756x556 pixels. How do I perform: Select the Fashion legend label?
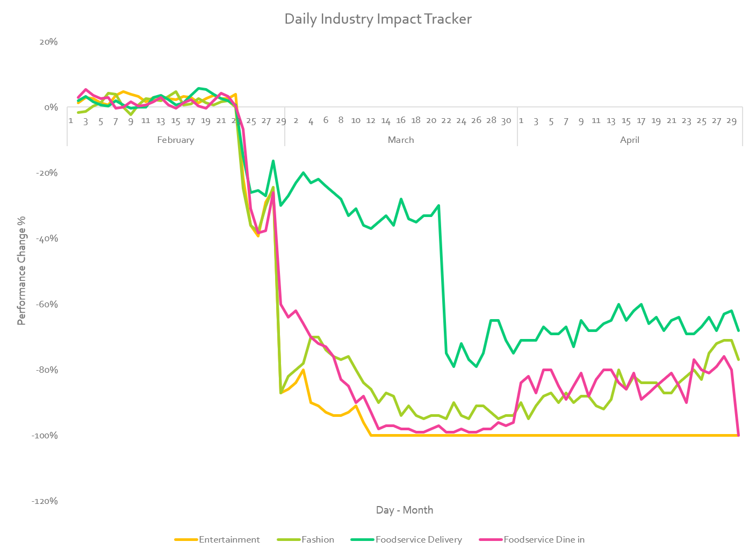point(318,540)
